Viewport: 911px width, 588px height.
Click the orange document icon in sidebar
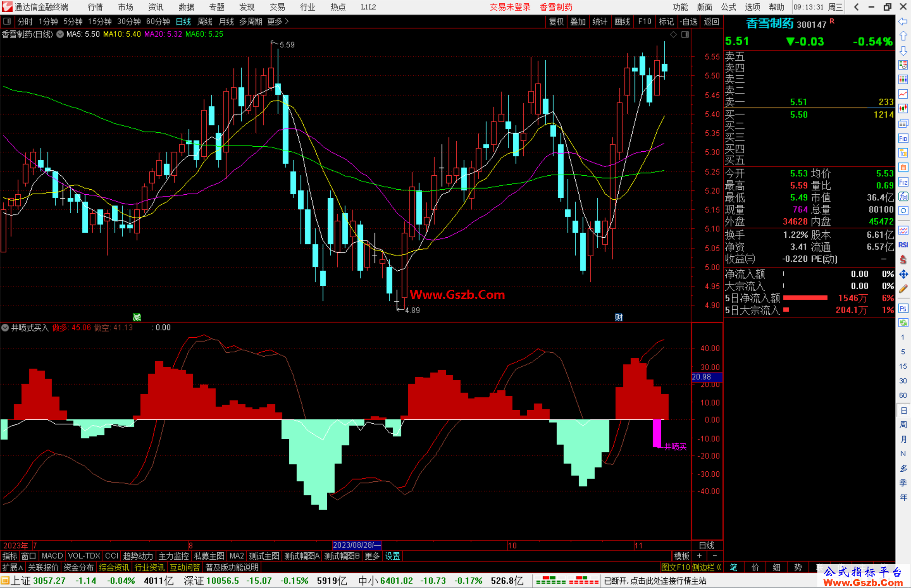[903, 167]
